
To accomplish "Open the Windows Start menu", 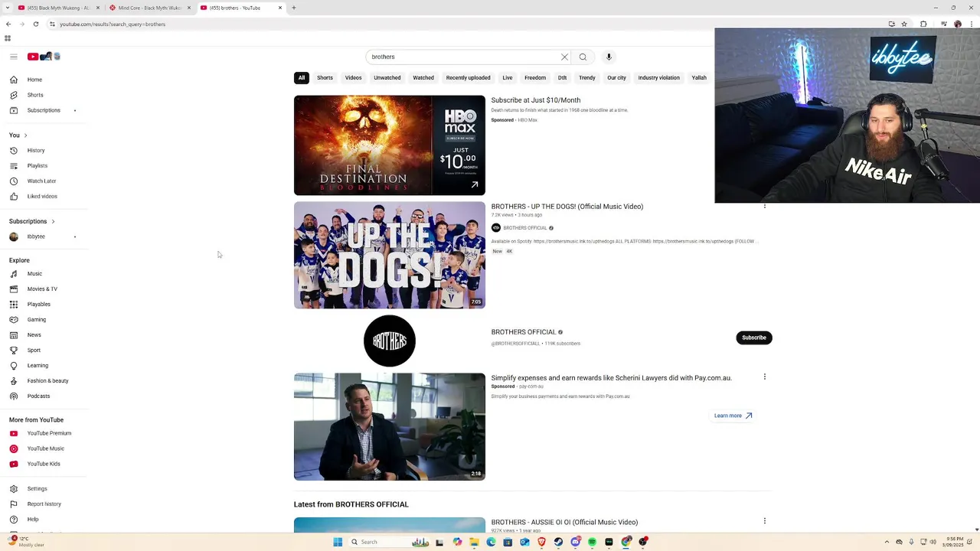I will (x=338, y=542).
